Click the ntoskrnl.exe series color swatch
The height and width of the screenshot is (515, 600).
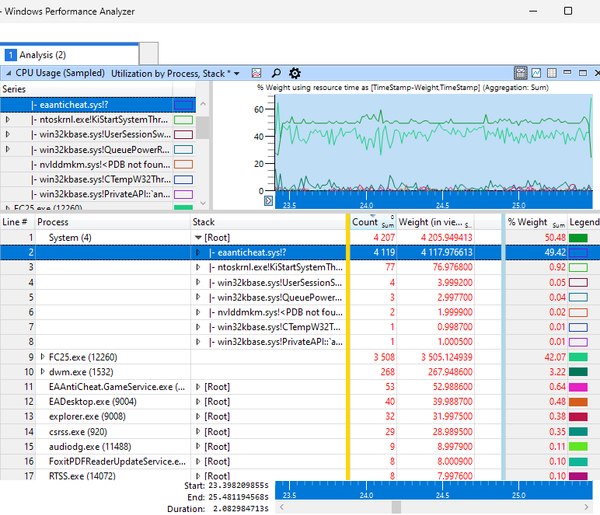pyautogui.click(x=183, y=119)
